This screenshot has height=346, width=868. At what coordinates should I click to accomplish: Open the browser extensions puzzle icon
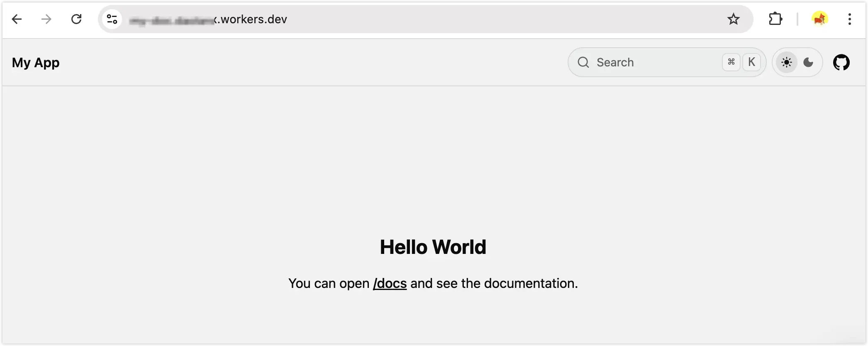point(775,19)
